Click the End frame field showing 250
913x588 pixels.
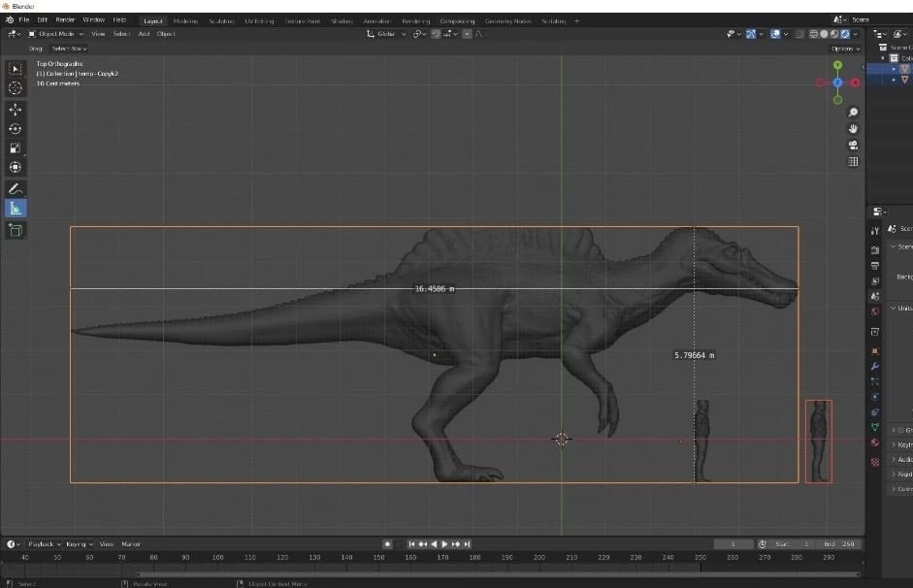838,544
